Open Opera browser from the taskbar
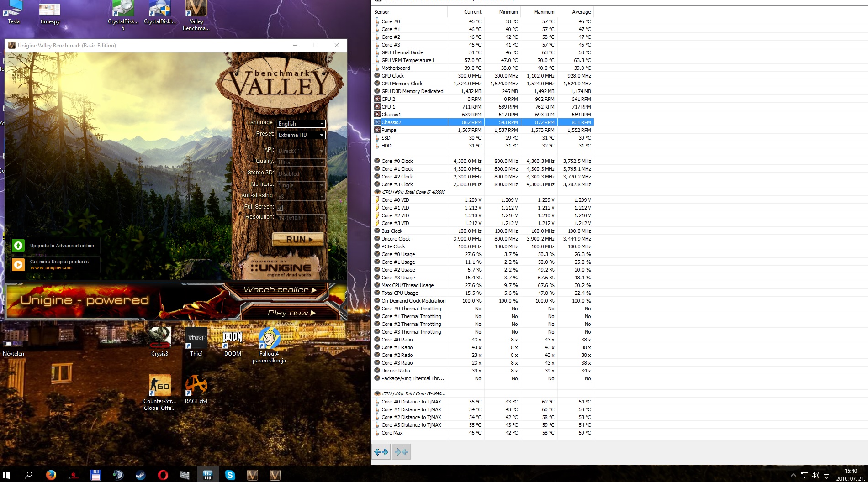Viewport: 868px width, 482px height. (163, 475)
